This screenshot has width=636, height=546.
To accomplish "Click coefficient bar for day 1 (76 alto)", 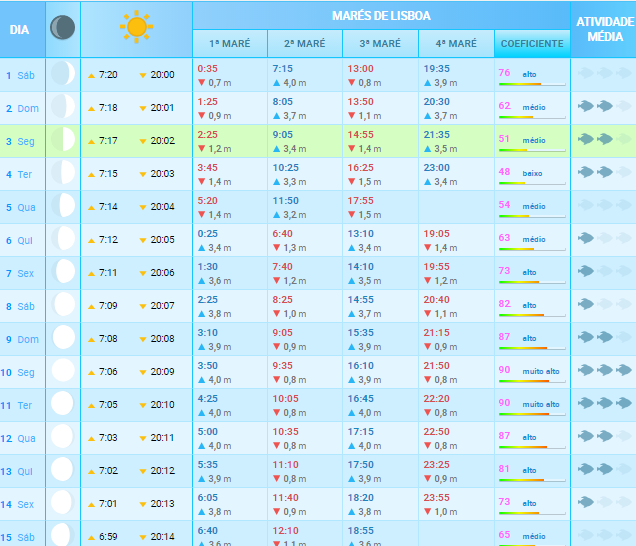I will [532, 84].
